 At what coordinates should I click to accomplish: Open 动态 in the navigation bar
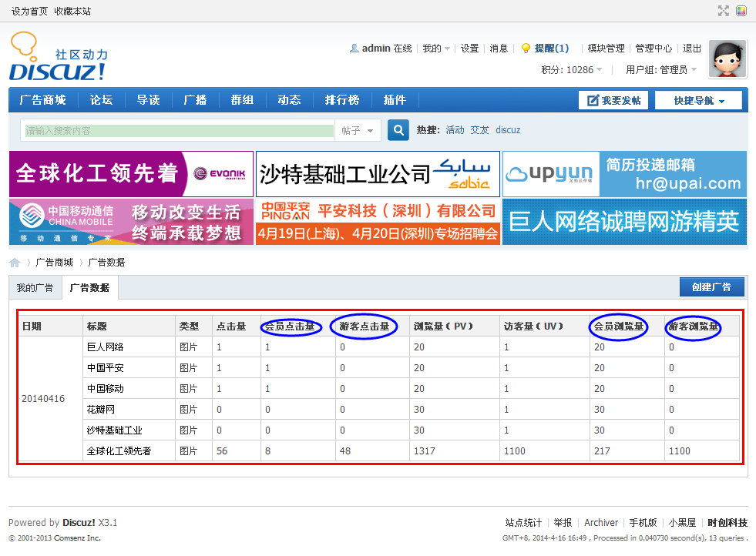289,100
